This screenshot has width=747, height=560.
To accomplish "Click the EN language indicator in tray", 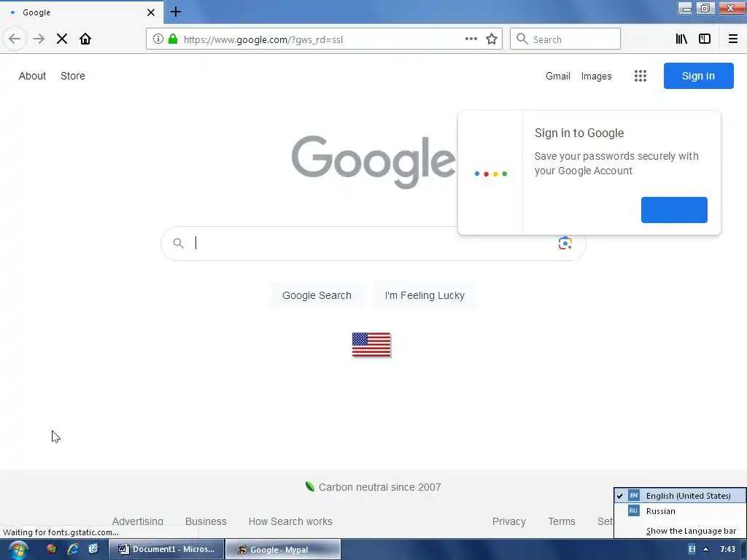I will 692,549.
